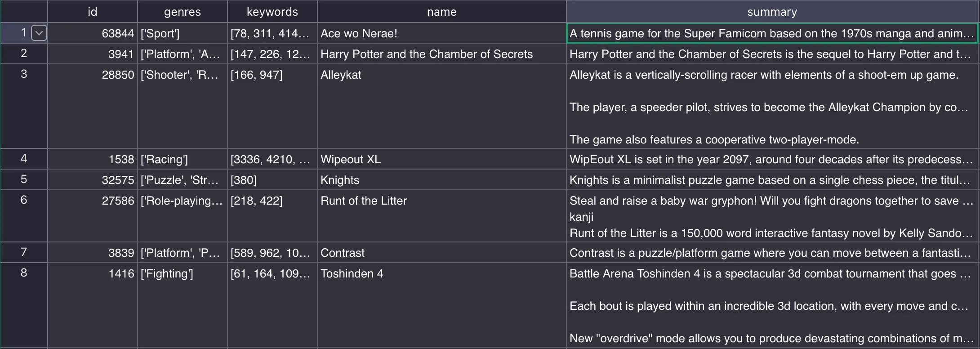Image resolution: width=980 pixels, height=349 pixels.
Task: Click the id column header to sort
Action: pos(92,12)
